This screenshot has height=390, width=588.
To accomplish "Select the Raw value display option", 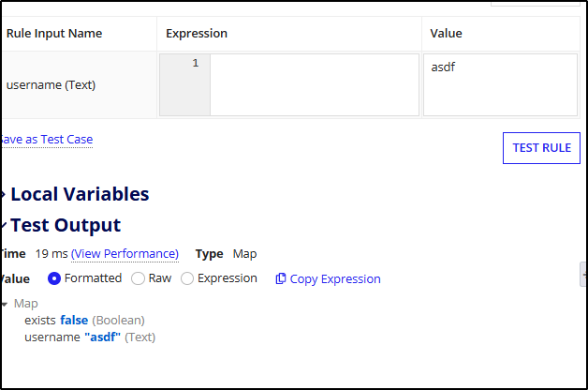I will [x=139, y=278].
